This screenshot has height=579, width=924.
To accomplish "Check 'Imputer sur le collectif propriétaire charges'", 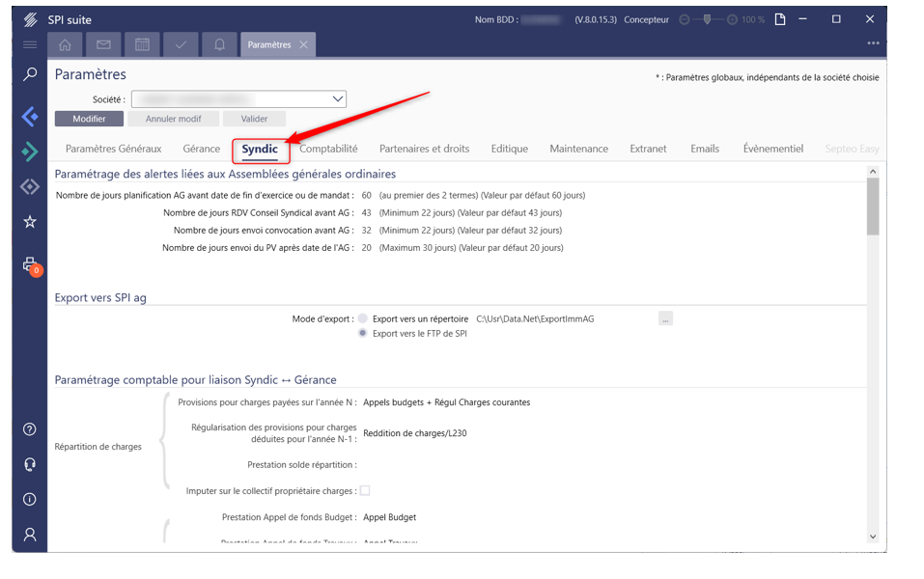I will click(x=365, y=490).
